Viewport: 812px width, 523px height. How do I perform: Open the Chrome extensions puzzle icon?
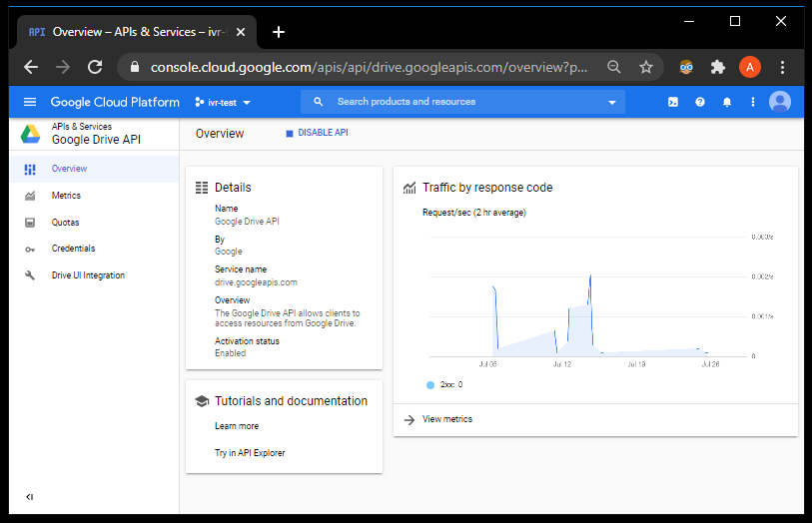[718, 67]
